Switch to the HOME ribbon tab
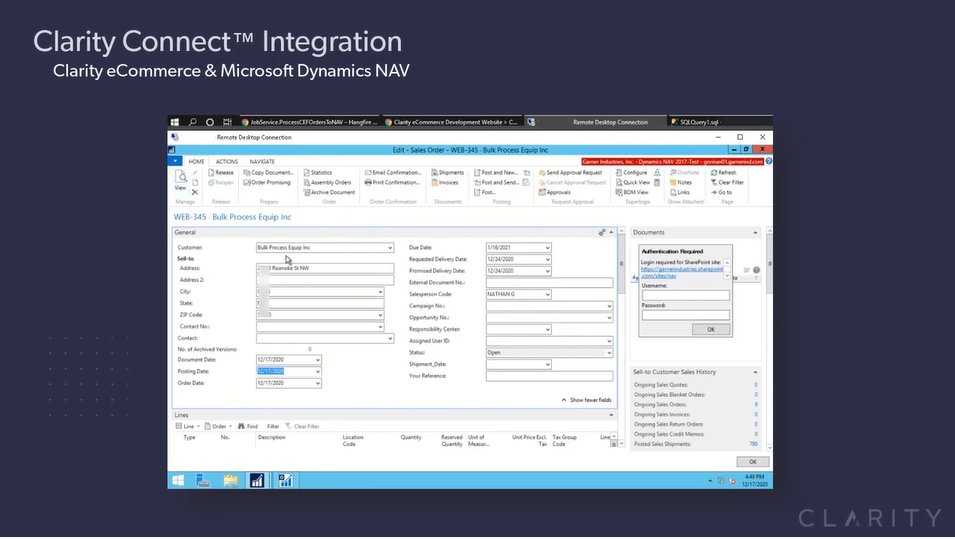Image resolution: width=955 pixels, height=539 pixels. (196, 161)
